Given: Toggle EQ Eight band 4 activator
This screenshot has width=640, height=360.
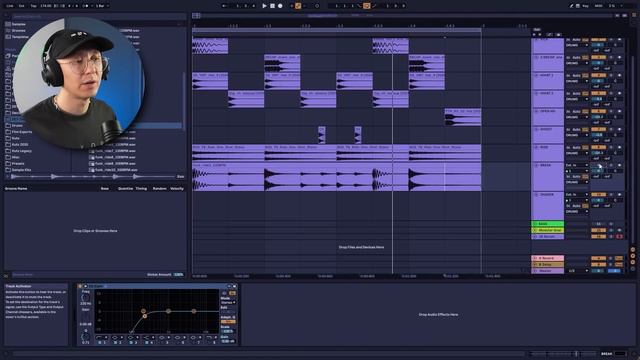Looking at the screenshot, I should pos(147,342).
